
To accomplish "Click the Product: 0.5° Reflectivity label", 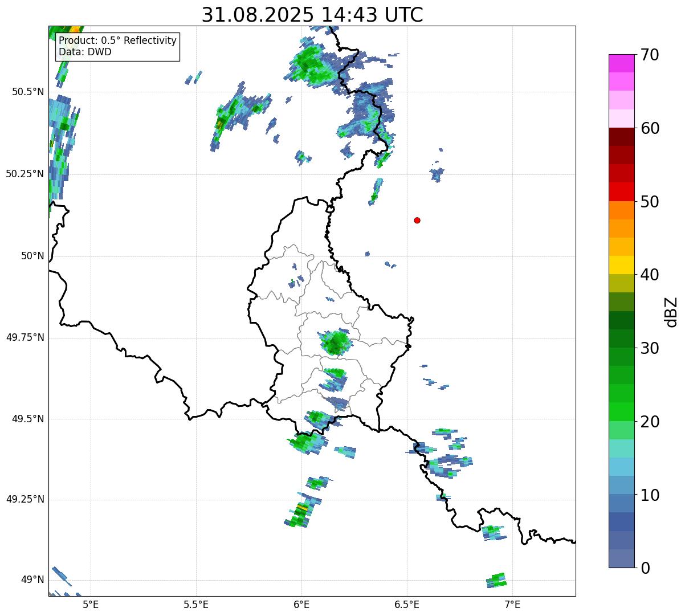I will (117, 41).
